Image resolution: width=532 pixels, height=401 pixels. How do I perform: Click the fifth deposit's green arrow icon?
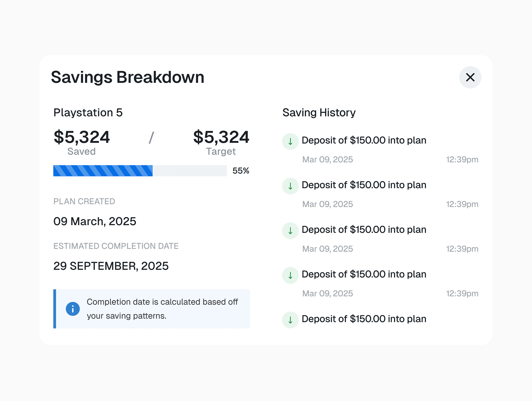click(x=290, y=320)
